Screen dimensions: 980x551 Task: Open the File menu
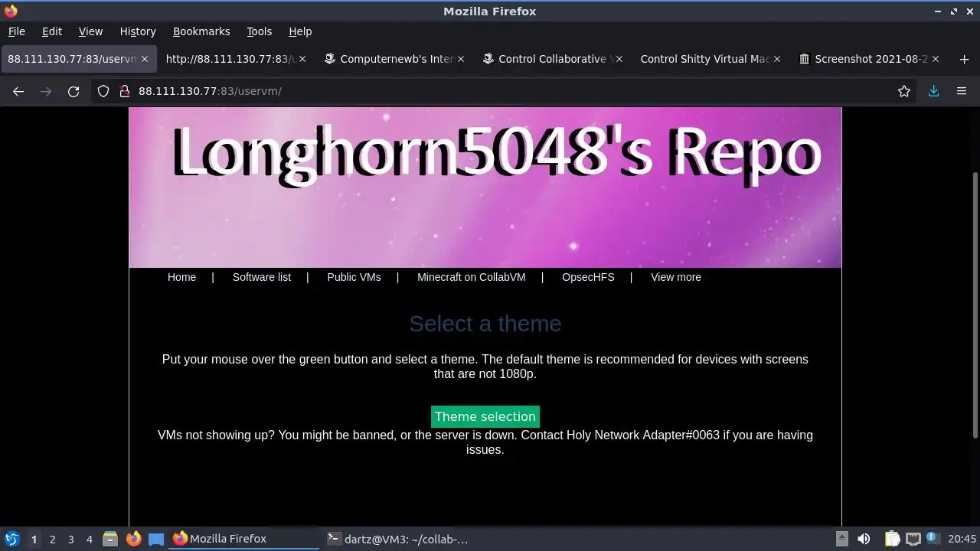click(x=16, y=31)
